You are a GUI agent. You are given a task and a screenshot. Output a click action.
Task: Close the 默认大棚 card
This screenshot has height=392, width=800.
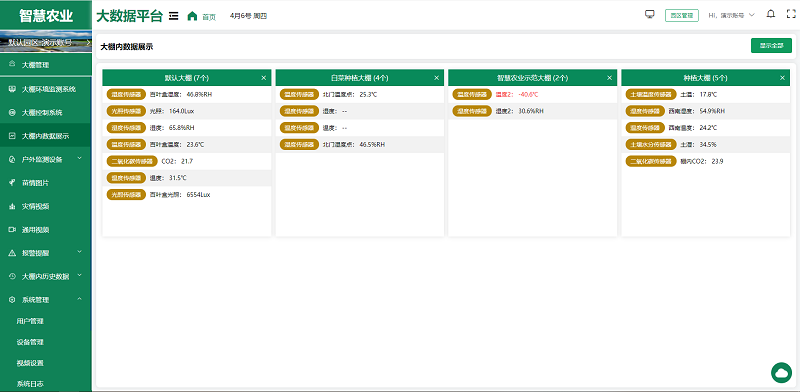pos(264,78)
